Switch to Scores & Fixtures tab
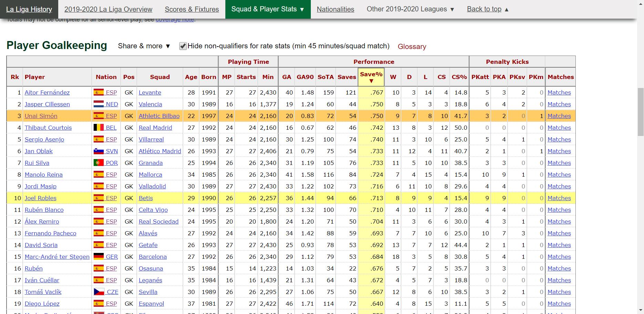This screenshot has height=314, width=644. pyautogui.click(x=192, y=9)
